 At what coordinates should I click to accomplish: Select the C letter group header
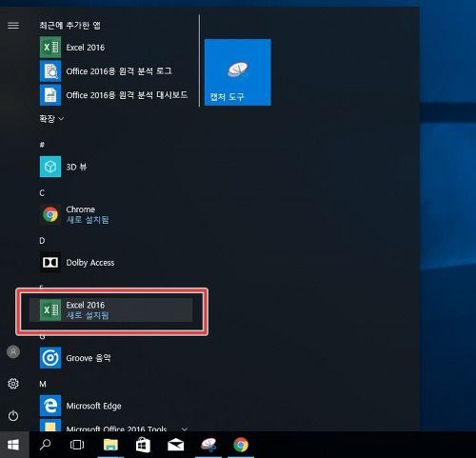[x=42, y=193]
